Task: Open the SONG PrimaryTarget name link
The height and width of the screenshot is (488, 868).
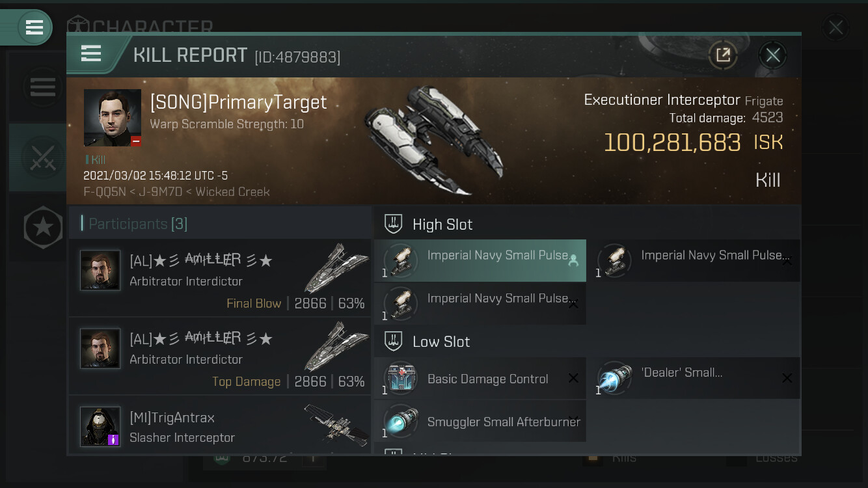Action: click(x=238, y=102)
